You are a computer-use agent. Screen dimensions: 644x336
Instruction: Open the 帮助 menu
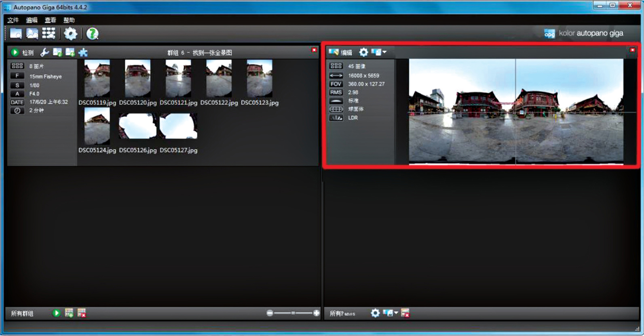pos(69,20)
